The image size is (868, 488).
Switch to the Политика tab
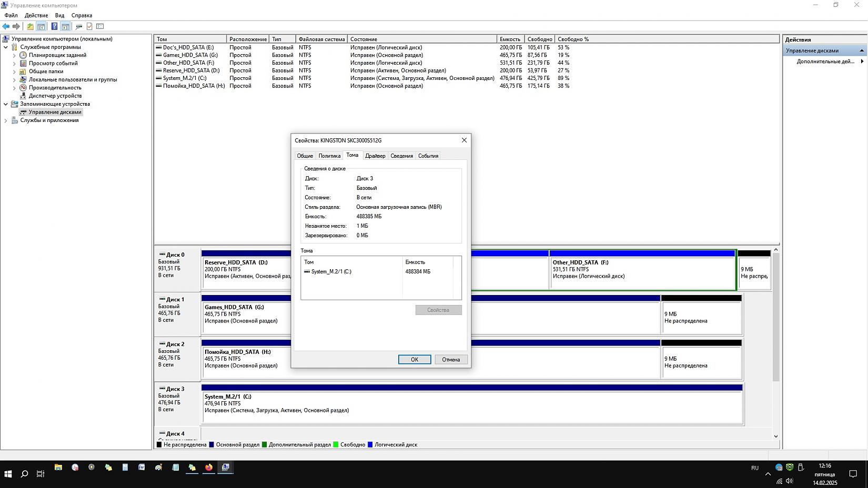tap(329, 156)
